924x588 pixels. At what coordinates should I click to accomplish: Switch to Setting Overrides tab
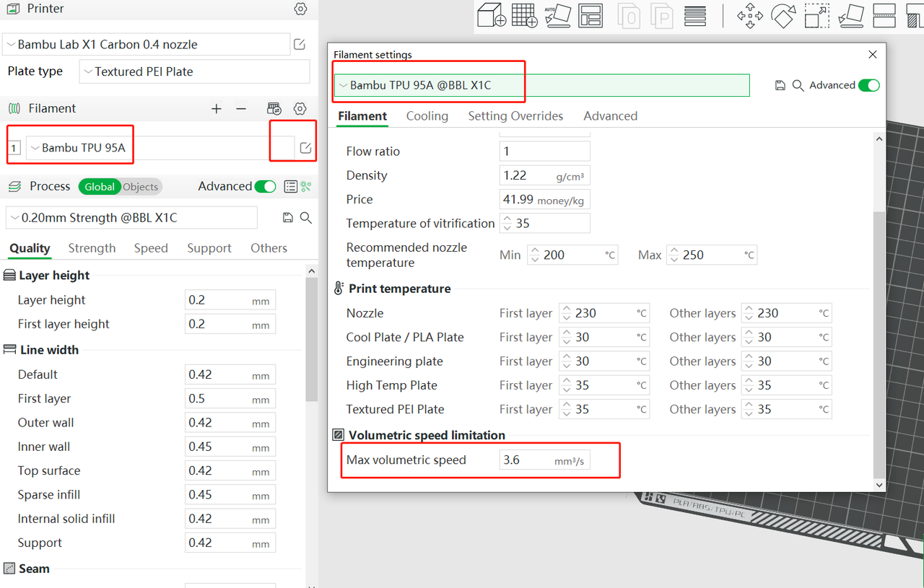515,116
